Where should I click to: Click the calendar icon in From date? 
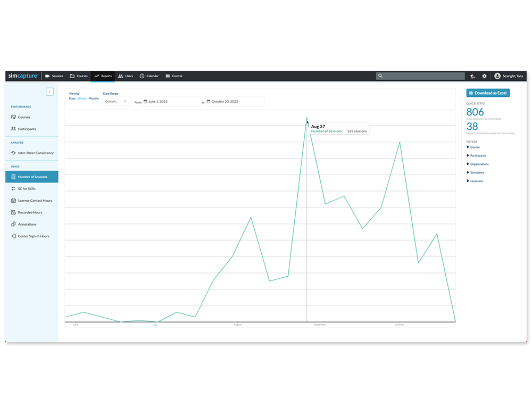pyautogui.click(x=145, y=101)
